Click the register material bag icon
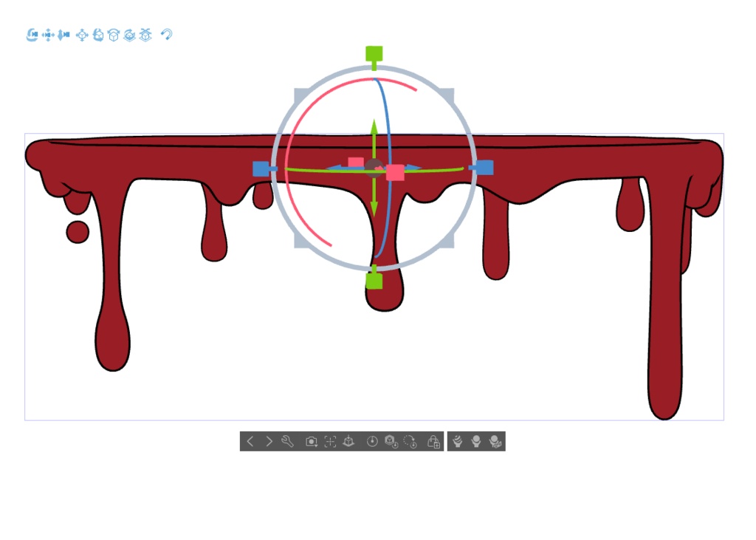 (433, 441)
